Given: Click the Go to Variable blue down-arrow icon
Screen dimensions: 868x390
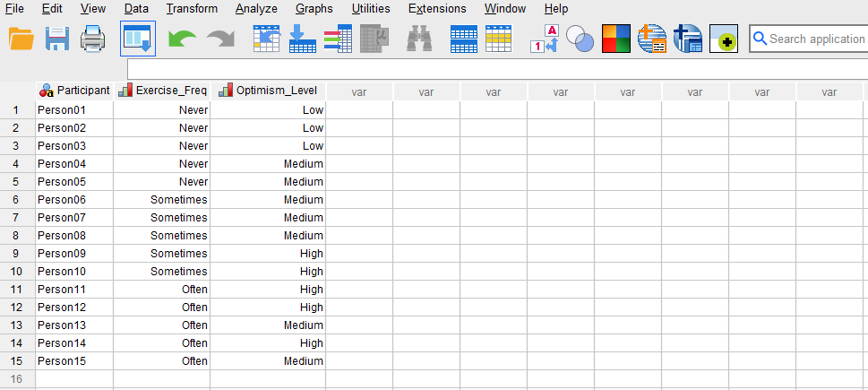Looking at the screenshot, I should [x=302, y=39].
